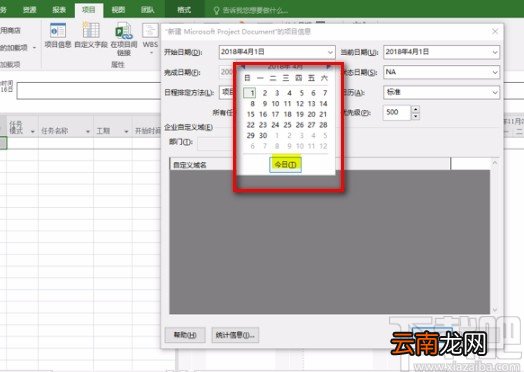Select day 14 in the calendar

pyautogui.click(x=323, y=104)
